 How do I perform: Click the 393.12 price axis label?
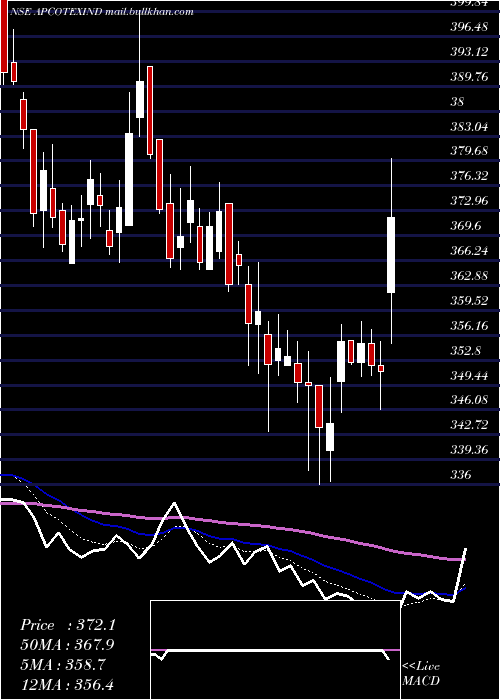pos(469,52)
